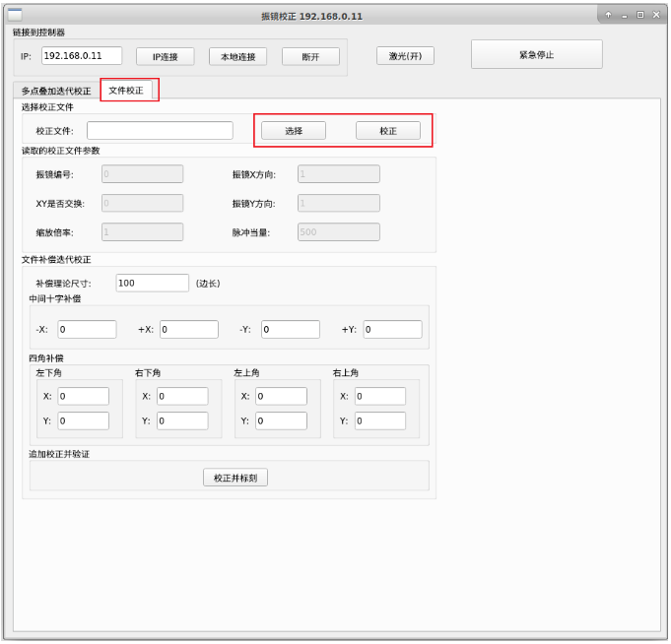Click the 本地连接 button
Viewport: 671px width, 644px height.
pyautogui.click(x=237, y=56)
